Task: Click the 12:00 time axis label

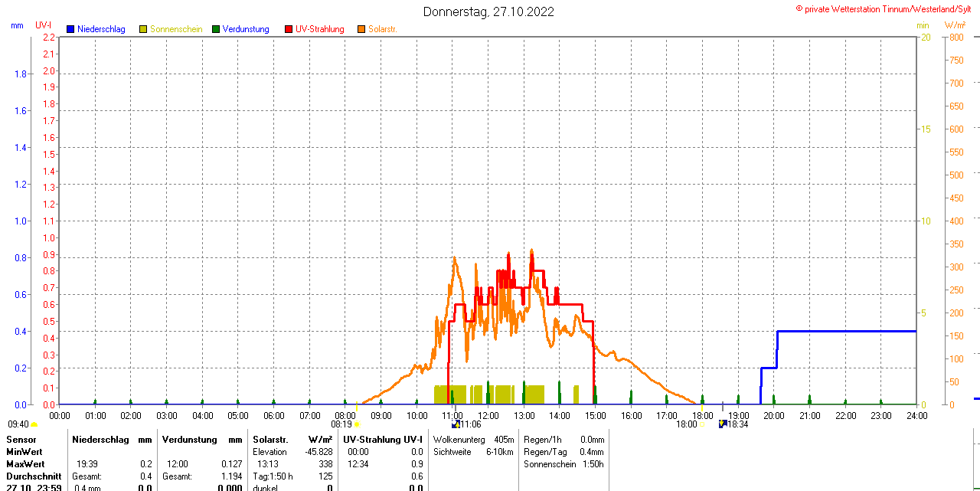Action: coord(488,415)
